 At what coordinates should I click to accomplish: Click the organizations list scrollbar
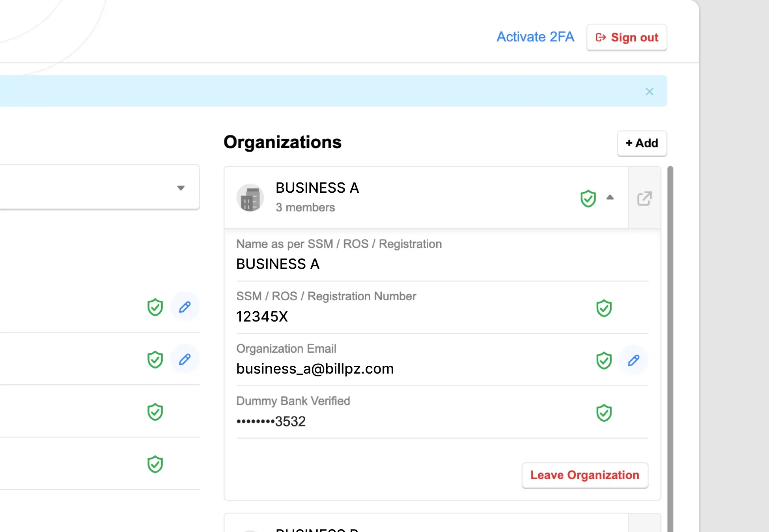click(670, 349)
